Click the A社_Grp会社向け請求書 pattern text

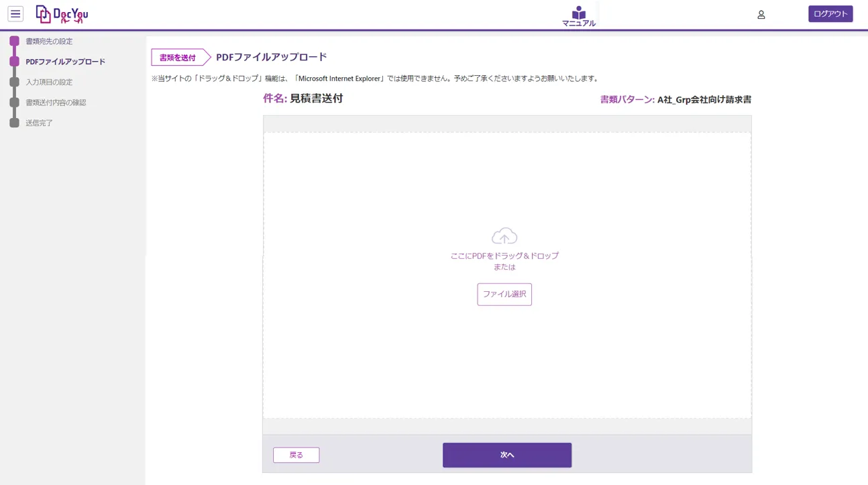coord(704,100)
